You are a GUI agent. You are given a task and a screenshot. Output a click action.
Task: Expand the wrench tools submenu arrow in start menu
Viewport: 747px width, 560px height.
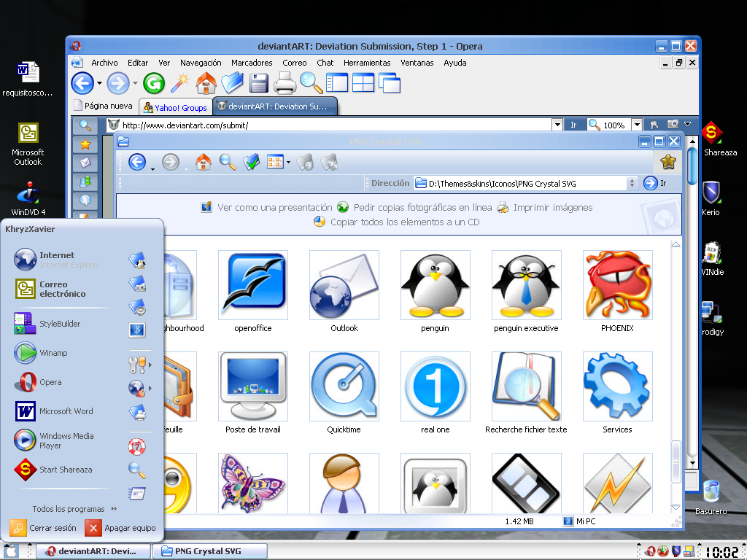coord(150,365)
